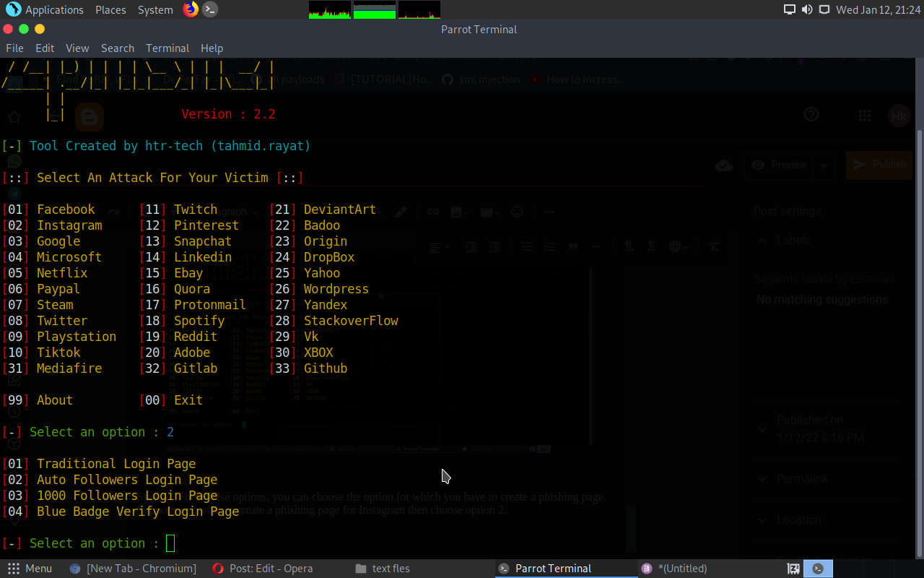Open the Search menu in terminal

tap(118, 48)
